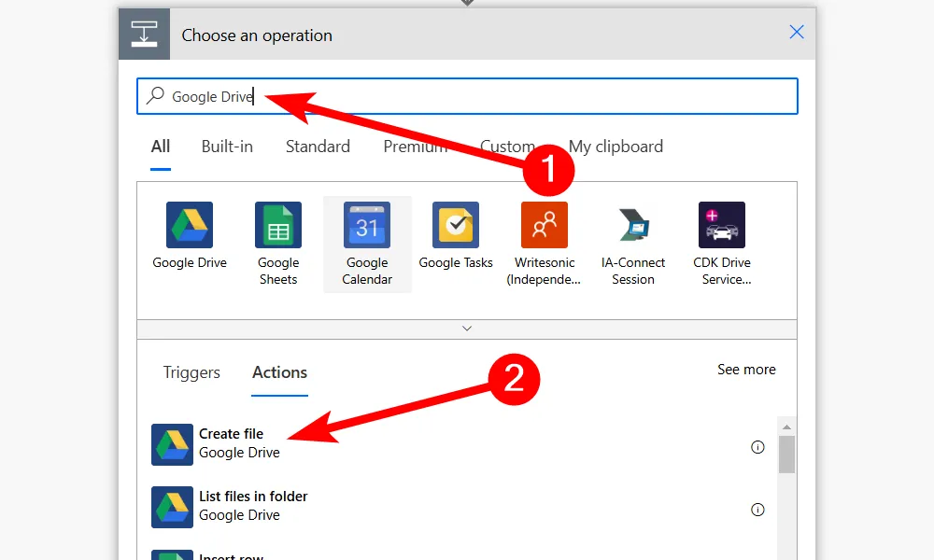Select the Google Sheets connector icon
The image size is (934, 560).
tap(278, 225)
